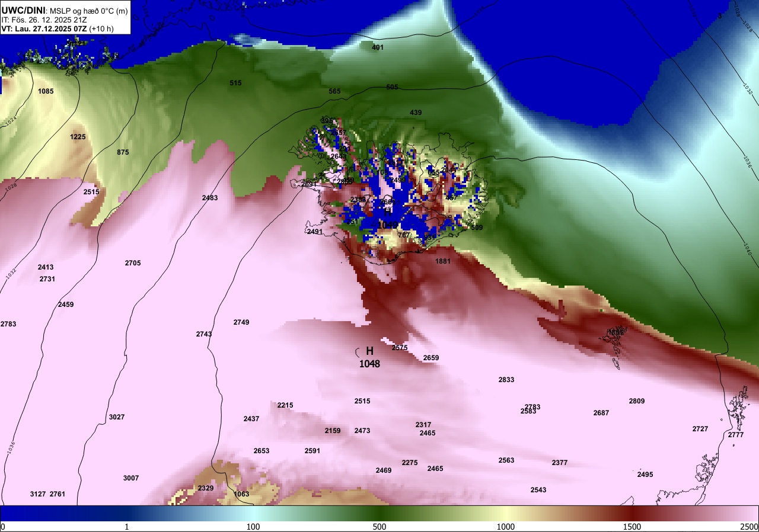Click the height value '2749'
The width and height of the screenshot is (759, 532).
pyautogui.click(x=241, y=322)
